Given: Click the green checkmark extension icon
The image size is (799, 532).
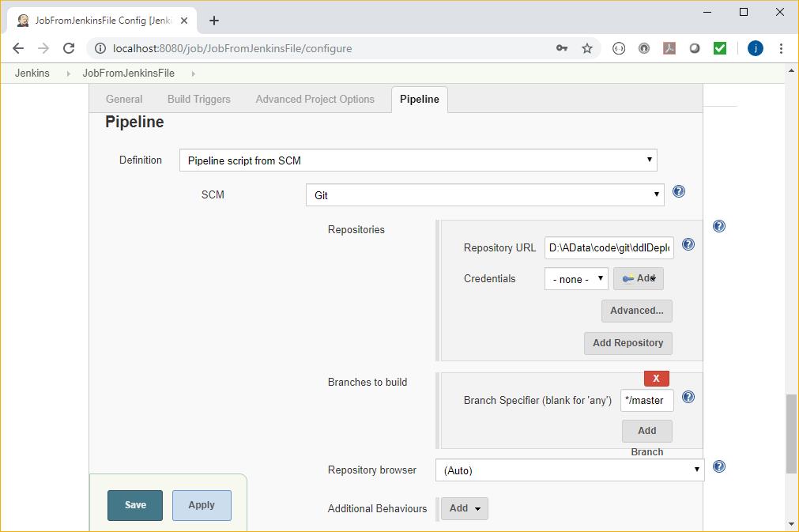Looking at the screenshot, I should pyautogui.click(x=719, y=48).
